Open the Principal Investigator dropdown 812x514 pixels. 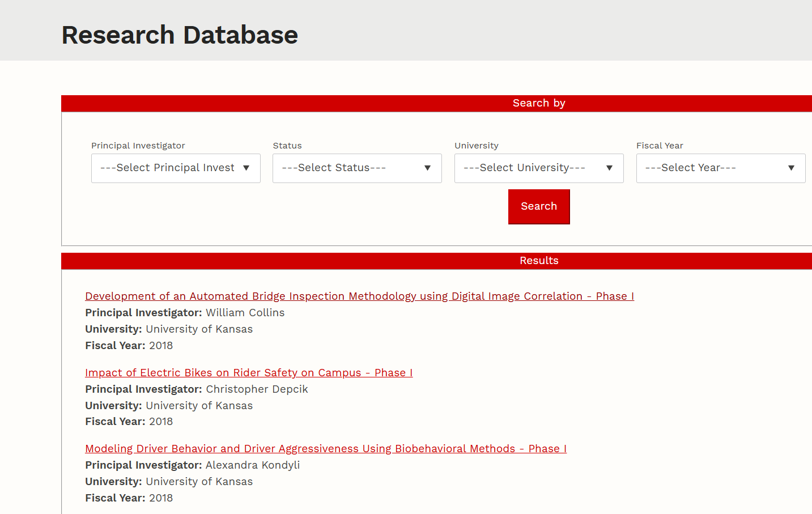coord(176,168)
